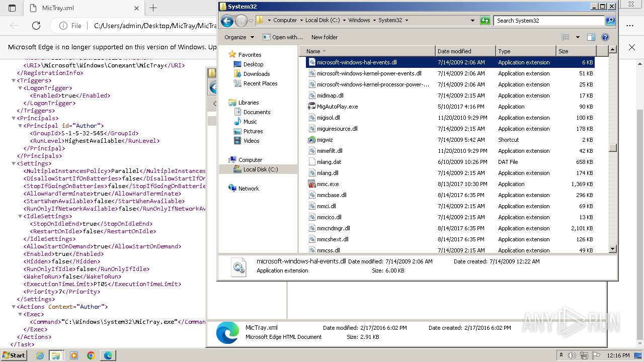Open Windows Media Player from taskbar
The width and height of the screenshot is (644, 362).
coord(74,355)
